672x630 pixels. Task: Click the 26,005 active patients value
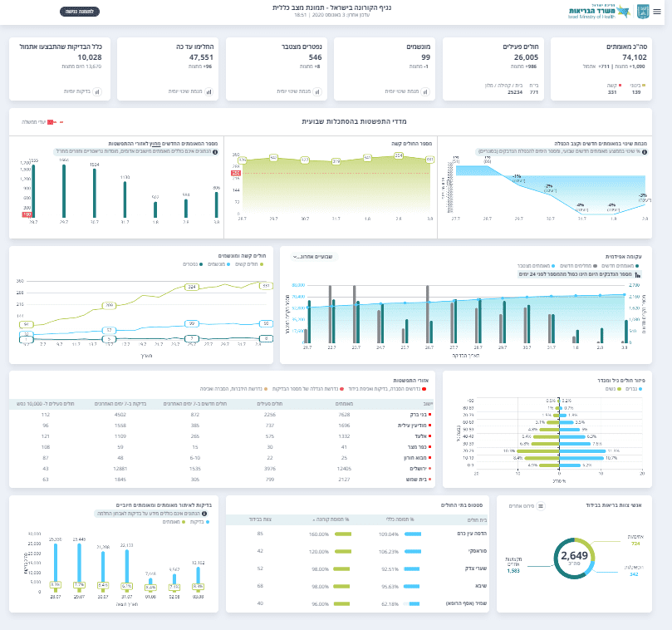pyautogui.click(x=526, y=57)
